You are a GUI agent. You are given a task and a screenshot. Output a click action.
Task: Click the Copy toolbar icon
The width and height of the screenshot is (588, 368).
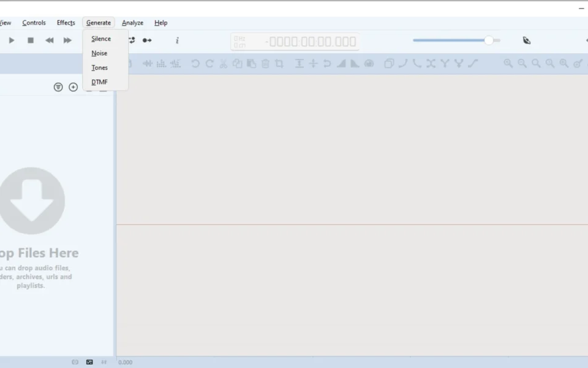(x=238, y=63)
